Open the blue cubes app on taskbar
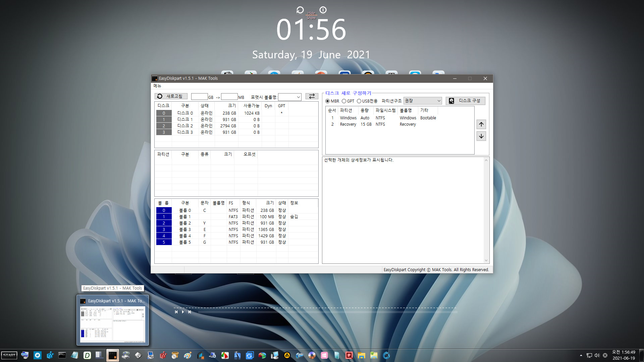The width and height of the screenshot is (644, 362). [50, 355]
